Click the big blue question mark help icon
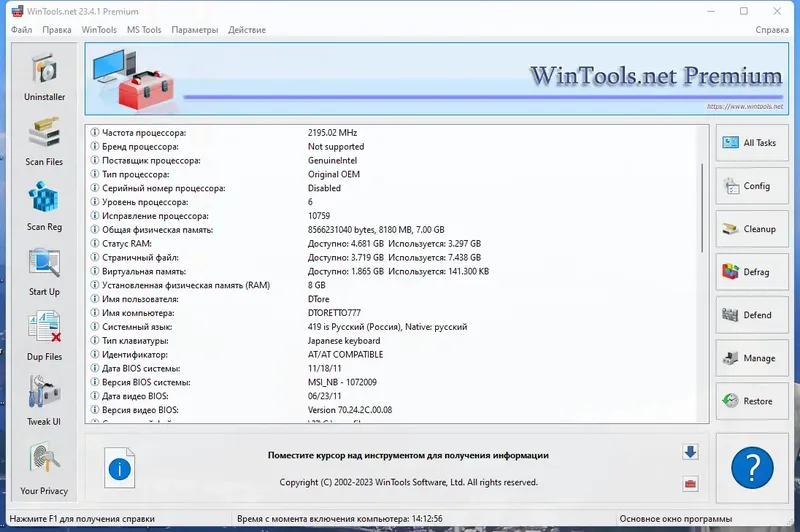This screenshot has width=800, height=532. click(x=752, y=468)
